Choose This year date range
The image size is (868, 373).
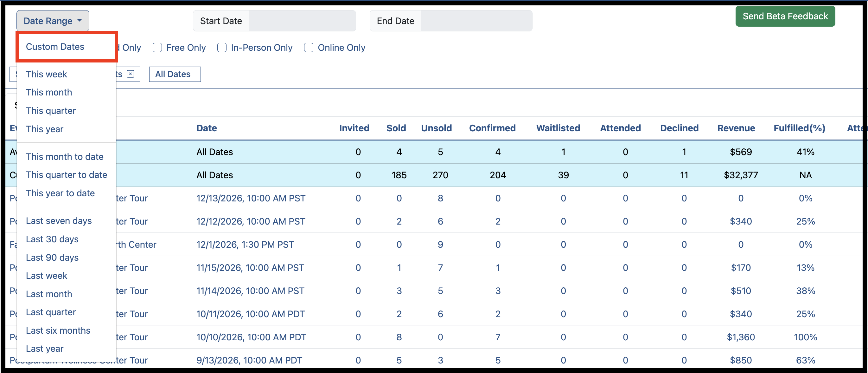coord(44,129)
